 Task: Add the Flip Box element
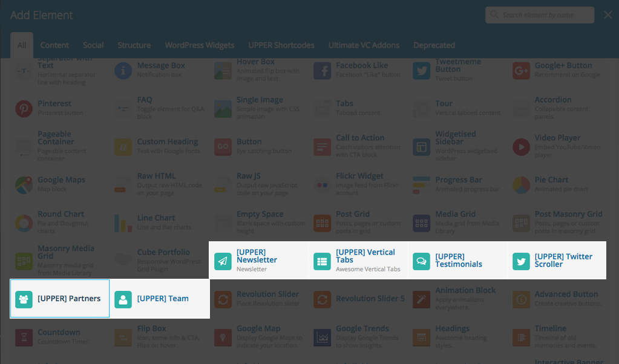[159, 337]
